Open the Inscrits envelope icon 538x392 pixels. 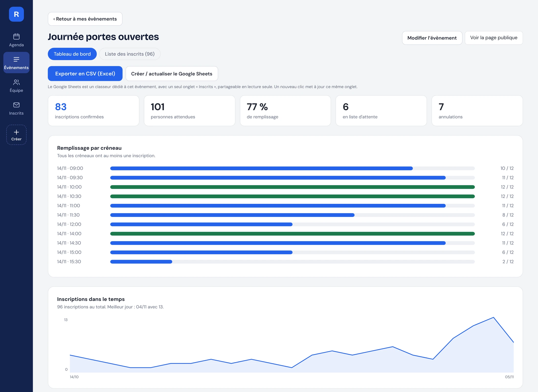tap(16, 105)
